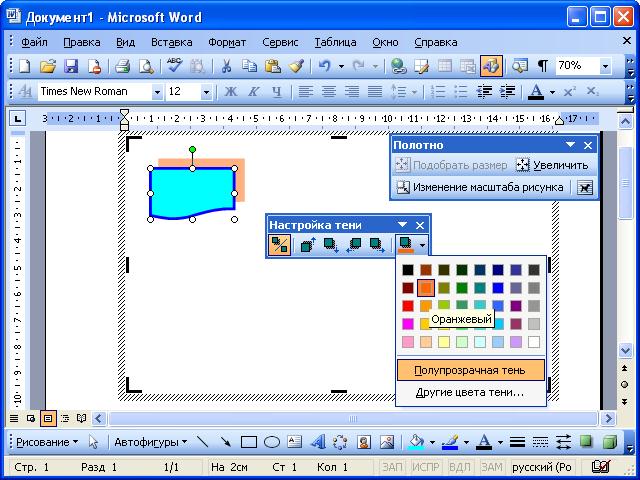This screenshot has width=640, height=480.
Task: Toggle Полупрозрачная тень option
Action: (x=471, y=370)
